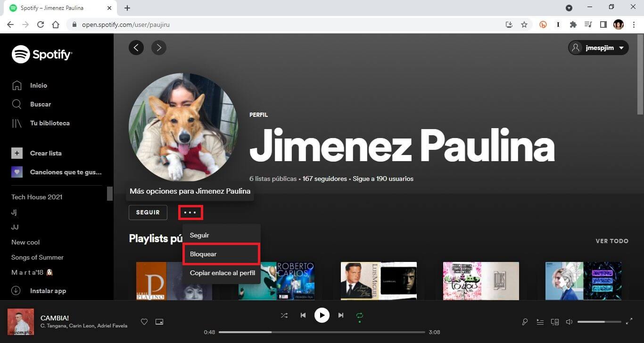Bookmark page with star icon
Image resolution: width=644 pixels, height=343 pixels.
point(524,24)
